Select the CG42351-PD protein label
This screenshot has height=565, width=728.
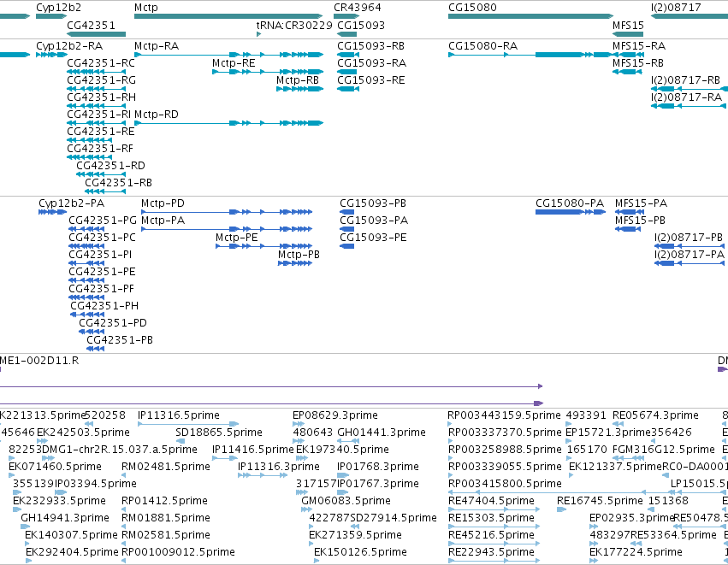point(113,323)
